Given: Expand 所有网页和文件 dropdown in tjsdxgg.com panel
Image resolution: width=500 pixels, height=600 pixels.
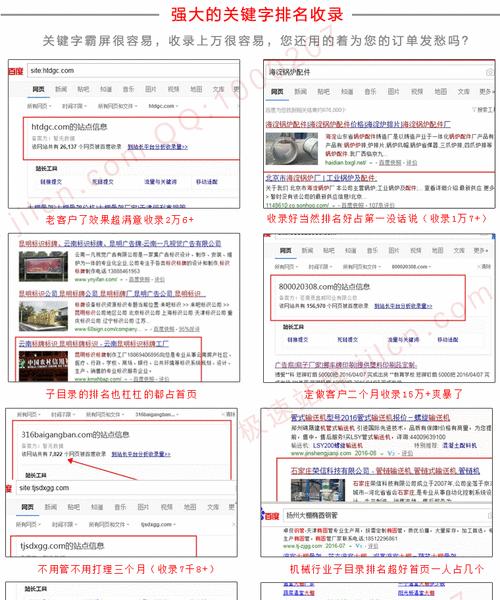Looking at the screenshot, I should coord(109,524).
